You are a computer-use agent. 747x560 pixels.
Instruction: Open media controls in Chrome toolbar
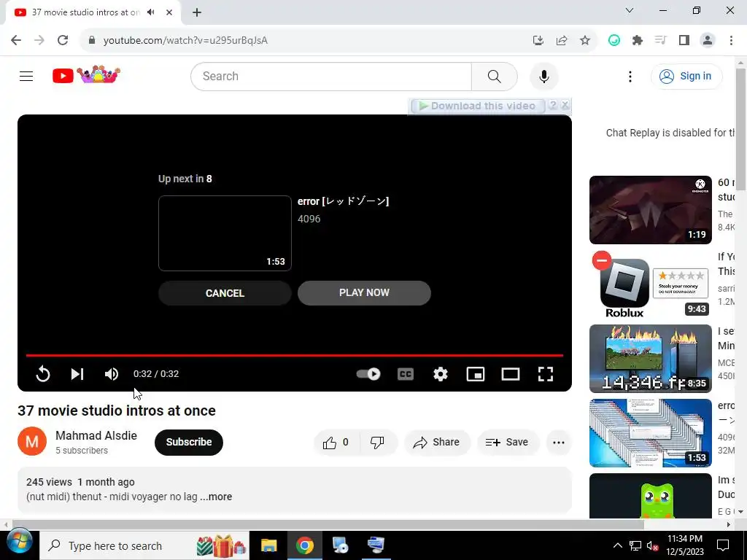click(660, 41)
